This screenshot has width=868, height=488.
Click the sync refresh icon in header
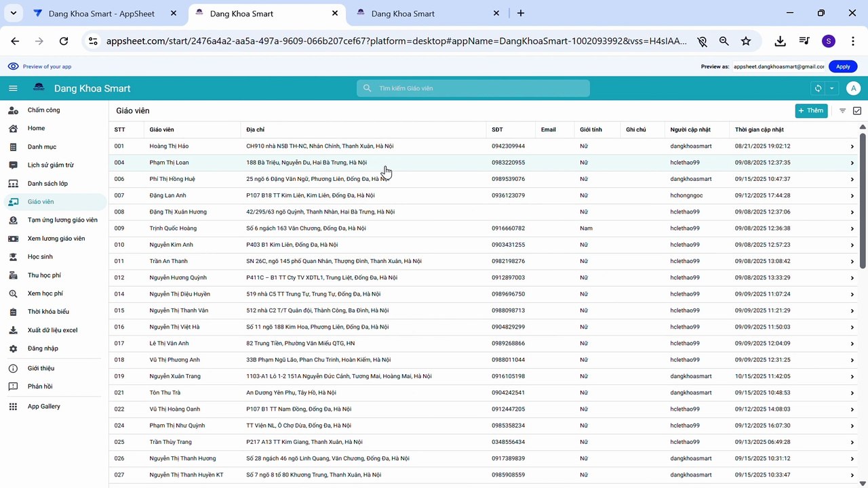[x=818, y=88]
